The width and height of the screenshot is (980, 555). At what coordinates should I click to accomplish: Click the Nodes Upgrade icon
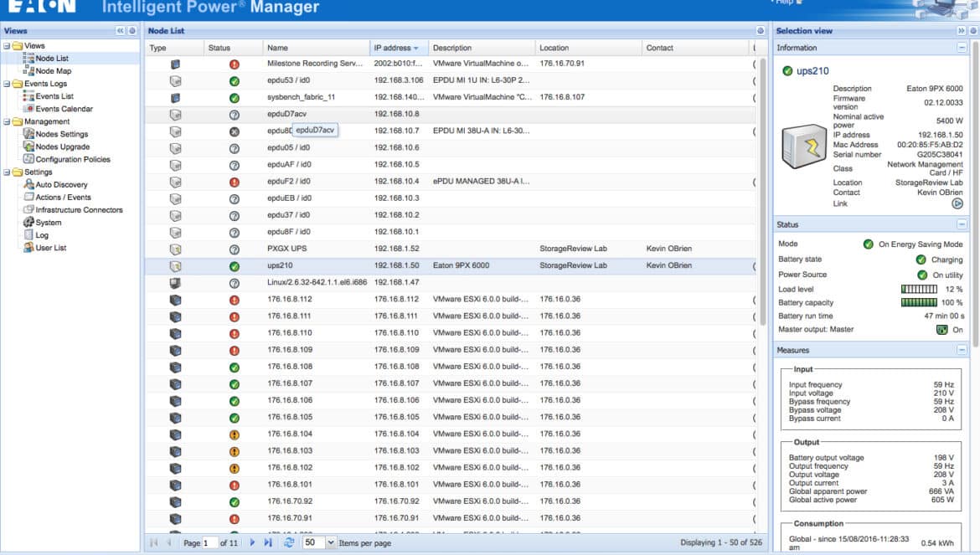coord(28,146)
